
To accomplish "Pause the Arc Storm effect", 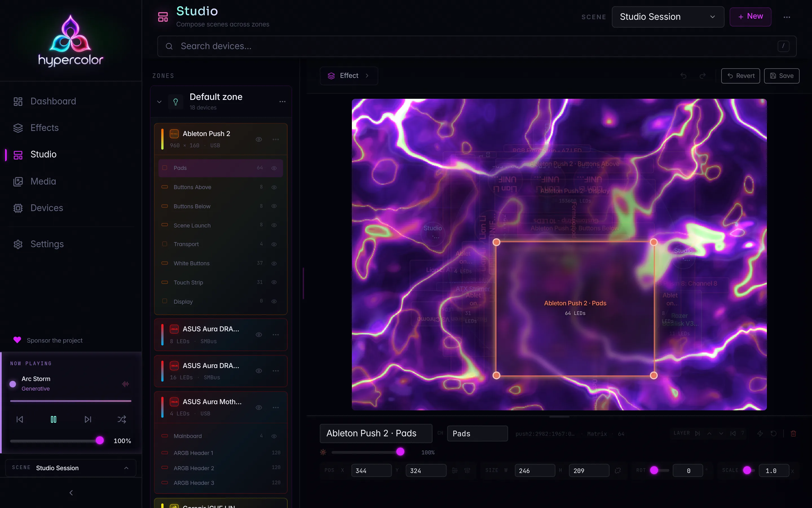I will point(54,419).
